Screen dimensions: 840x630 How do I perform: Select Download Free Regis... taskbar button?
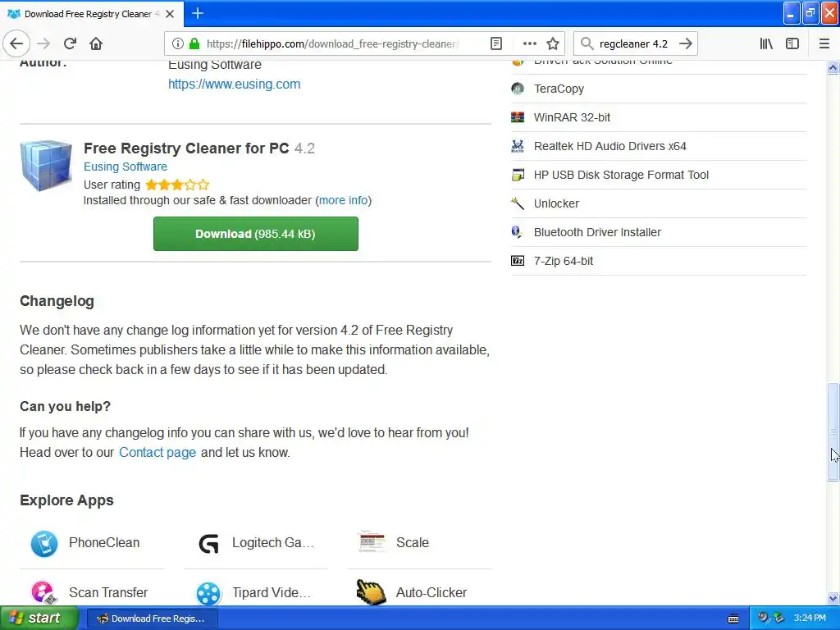(151, 619)
